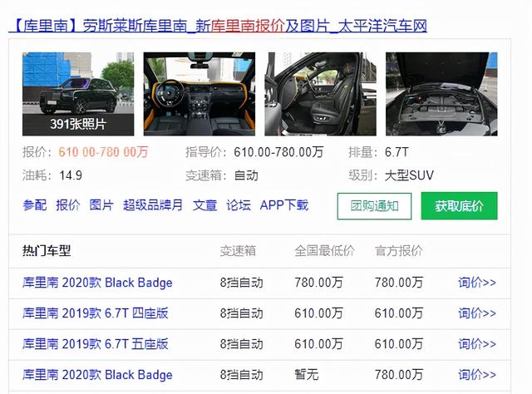Click the 全国最低价 column header
Viewport: 532px width, 394px height.
click(x=324, y=251)
